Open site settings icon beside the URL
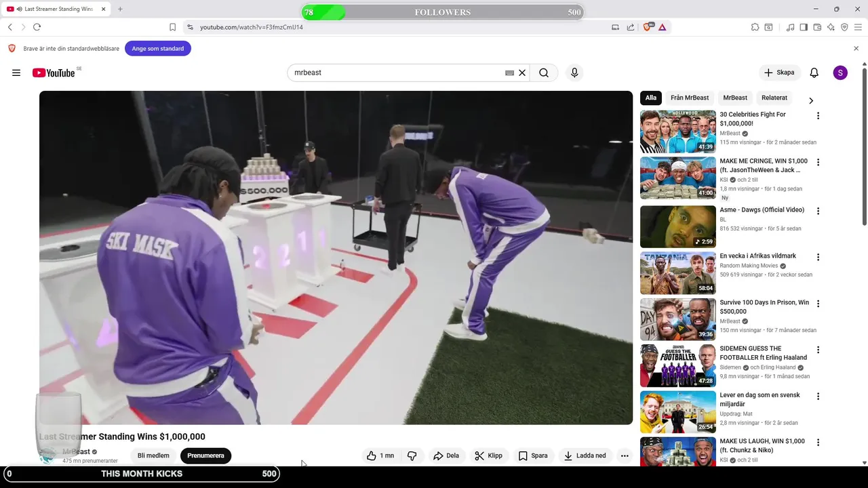 coord(190,27)
